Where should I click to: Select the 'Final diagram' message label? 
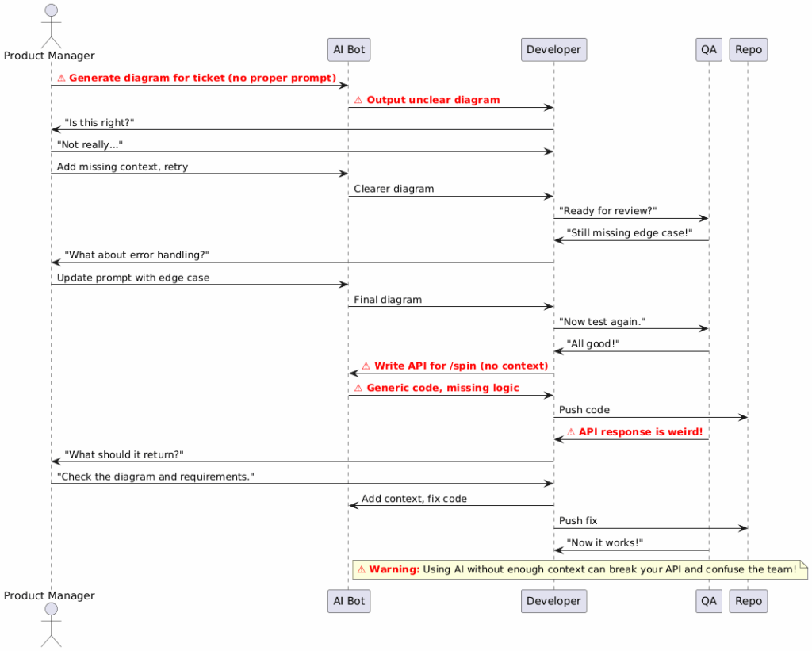388,300
